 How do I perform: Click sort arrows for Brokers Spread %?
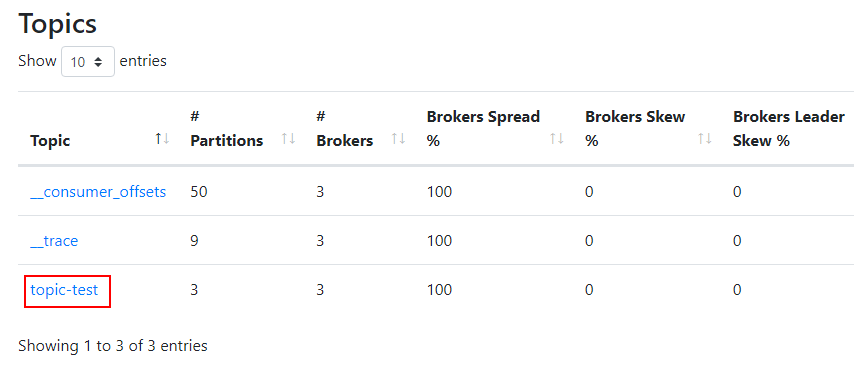[x=557, y=139]
